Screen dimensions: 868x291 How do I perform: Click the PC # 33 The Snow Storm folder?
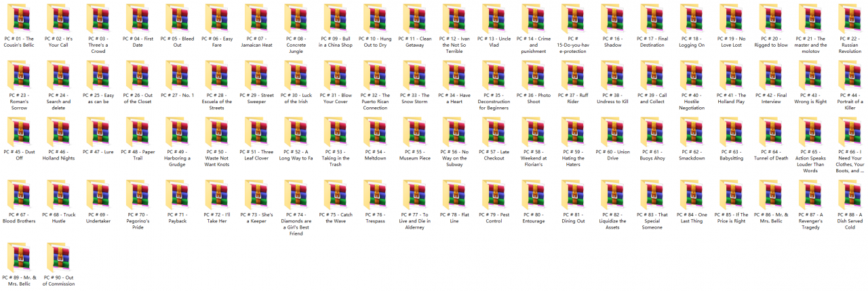coord(415,75)
